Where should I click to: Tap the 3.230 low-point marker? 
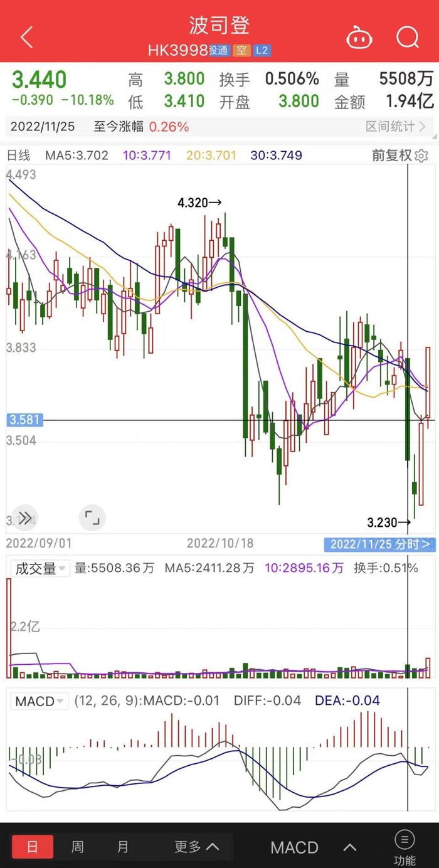click(389, 522)
